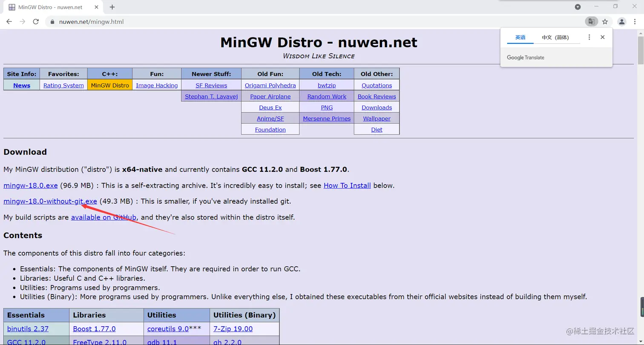Image resolution: width=644 pixels, height=345 pixels.
Task: Reload the page with the refresh icon
Action: 36,22
